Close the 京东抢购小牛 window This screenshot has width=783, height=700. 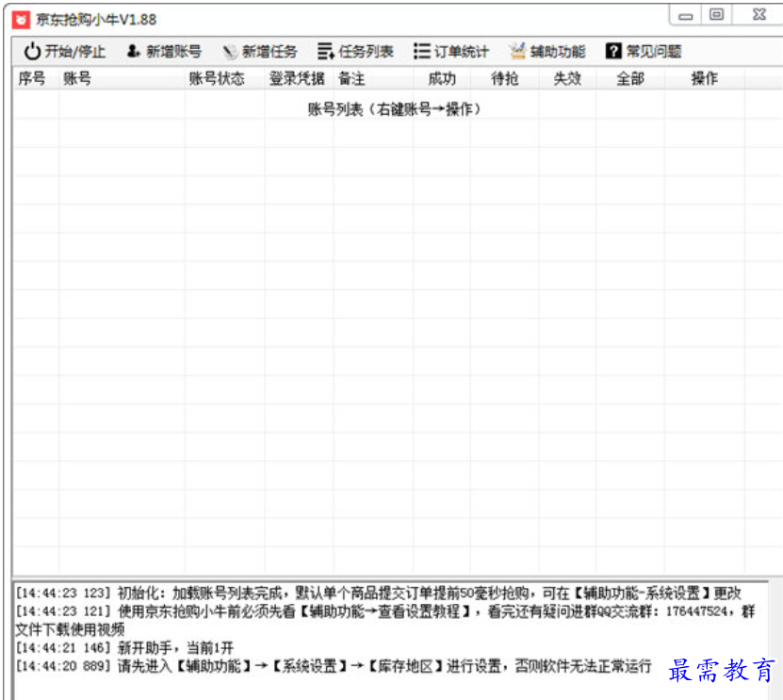[x=759, y=15]
